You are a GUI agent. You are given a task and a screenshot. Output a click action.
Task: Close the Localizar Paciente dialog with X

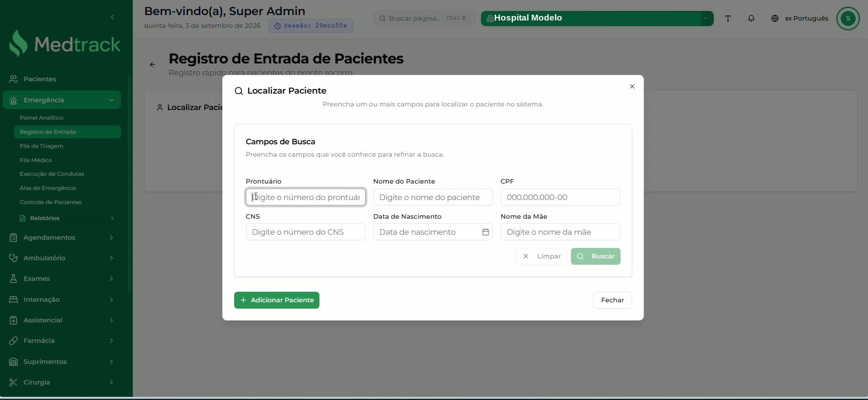(632, 86)
